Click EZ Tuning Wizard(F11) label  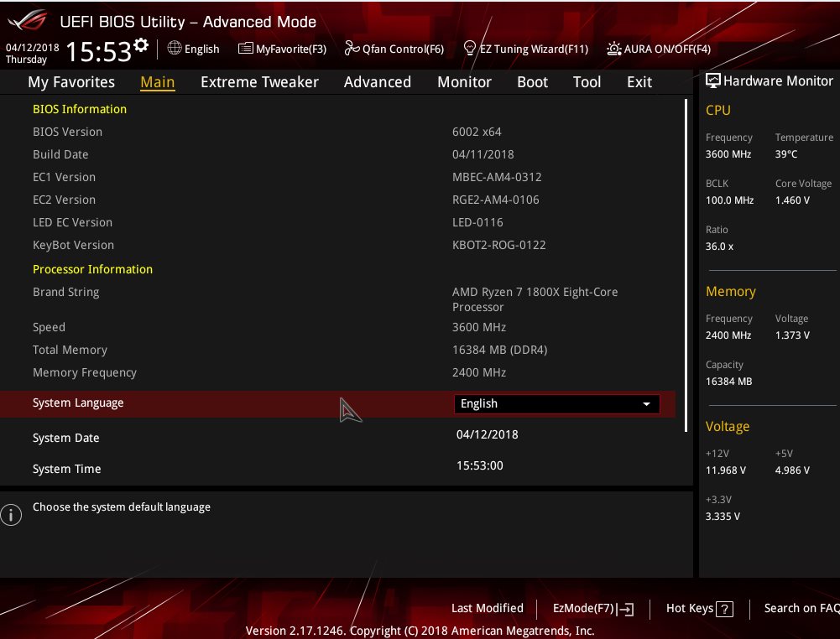tap(534, 49)
